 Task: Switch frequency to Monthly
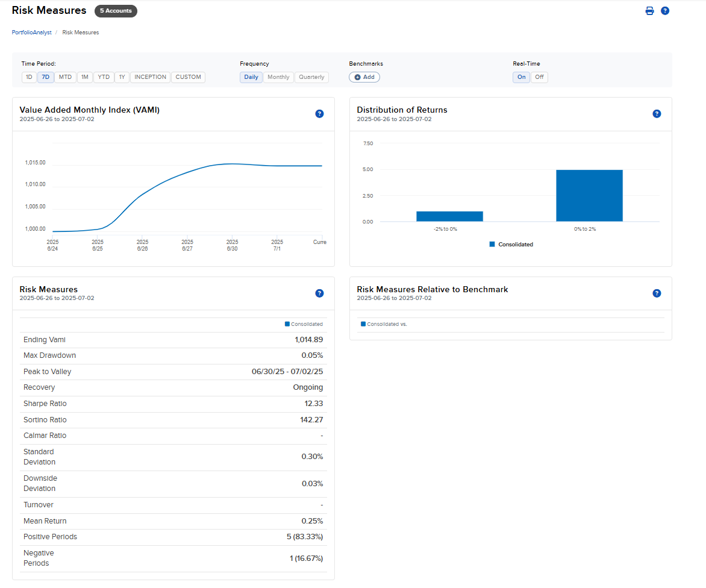click(x=278, y=77)
